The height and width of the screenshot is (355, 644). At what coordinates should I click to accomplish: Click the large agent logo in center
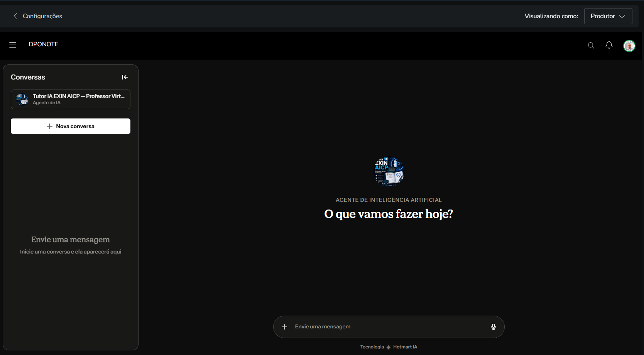pos(389,171)
